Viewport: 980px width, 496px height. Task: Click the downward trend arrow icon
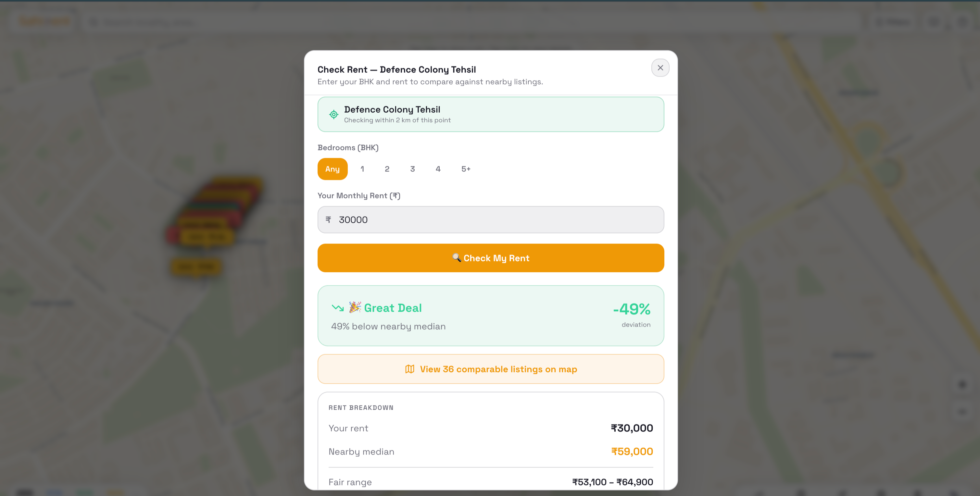(x=337, y=307)
